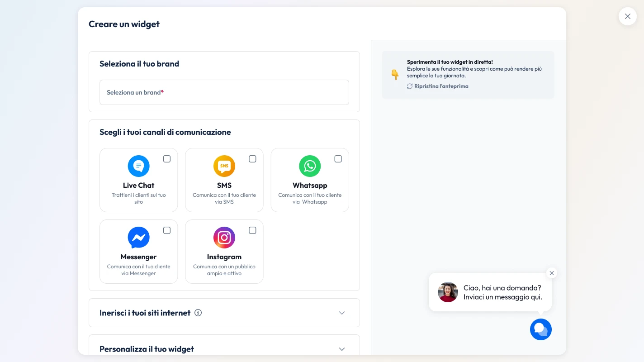The width and height of the screenshot is (644, 362).
Task: Enable the Instagram checkbox
Action: (252, 230)
